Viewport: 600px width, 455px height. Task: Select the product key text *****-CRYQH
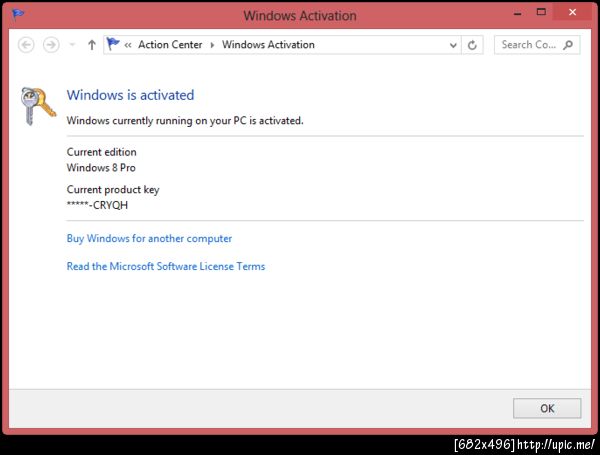tap(97, 205)
